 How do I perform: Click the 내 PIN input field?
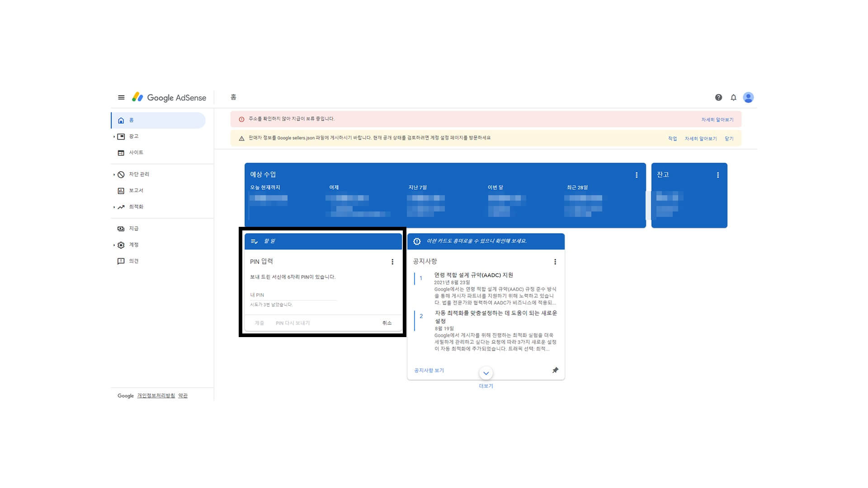(x=293, y=295)
